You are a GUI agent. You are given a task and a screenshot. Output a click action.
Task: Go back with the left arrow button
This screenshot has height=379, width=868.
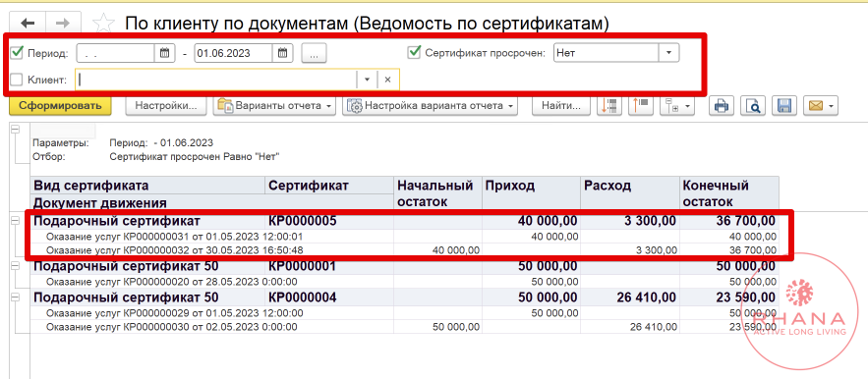[28, 23]
